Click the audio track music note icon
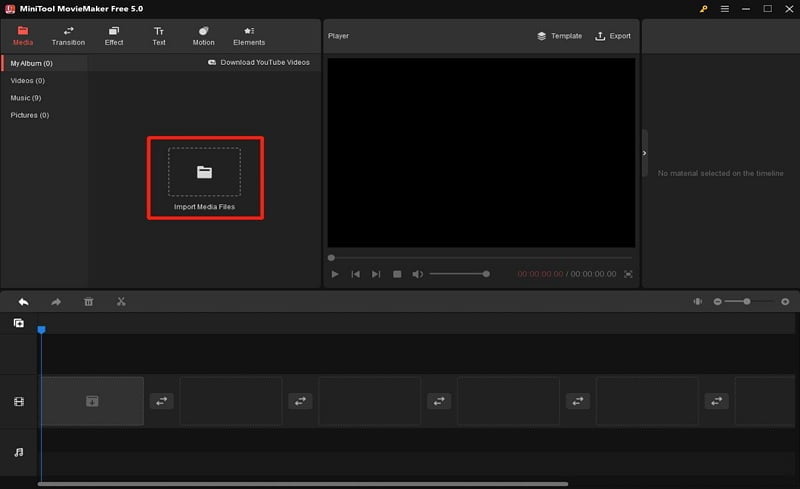This screenshot has height=489, width=800. [x=19, y=452]
